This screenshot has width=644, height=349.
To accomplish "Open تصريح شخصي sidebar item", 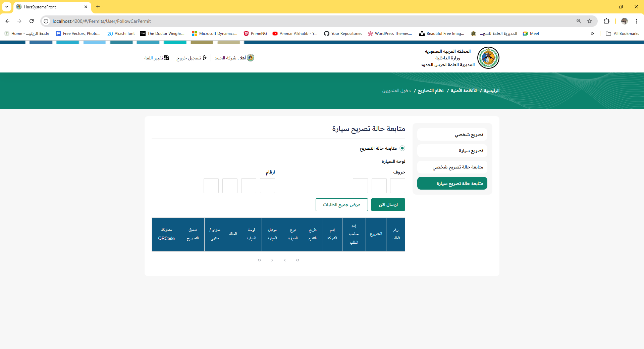I will (452, 135).
